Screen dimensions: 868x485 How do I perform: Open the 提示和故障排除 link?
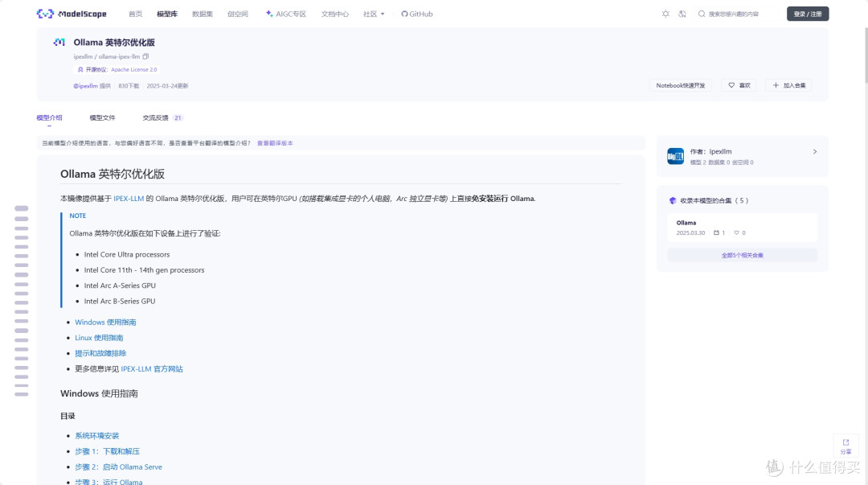[x=100, y=353]
